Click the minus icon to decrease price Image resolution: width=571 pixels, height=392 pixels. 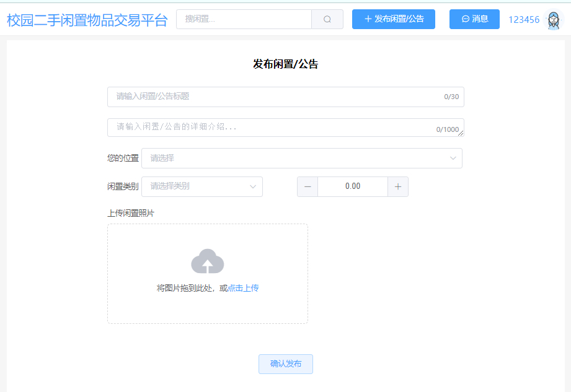pyautogui.click(x=308, y=186)
